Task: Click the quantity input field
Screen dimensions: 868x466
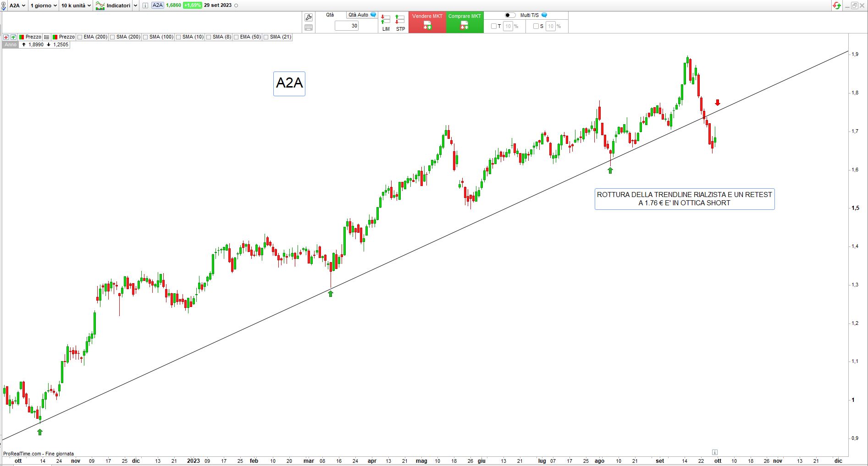Action: point(347,26)
